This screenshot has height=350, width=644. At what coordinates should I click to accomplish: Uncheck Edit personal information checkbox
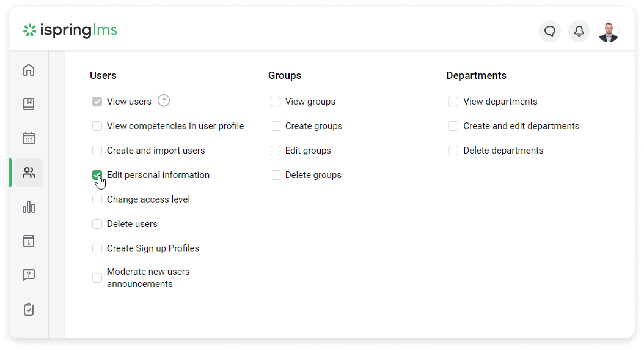click(97, 175)
